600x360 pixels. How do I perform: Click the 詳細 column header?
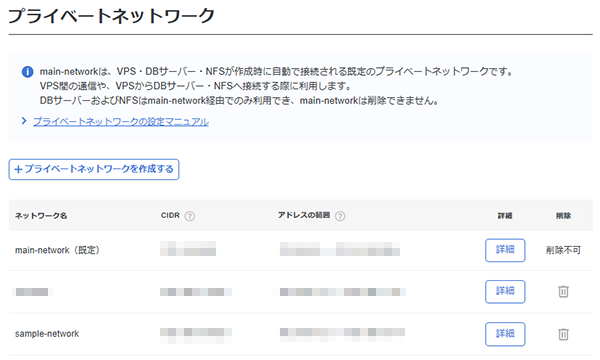505,216
